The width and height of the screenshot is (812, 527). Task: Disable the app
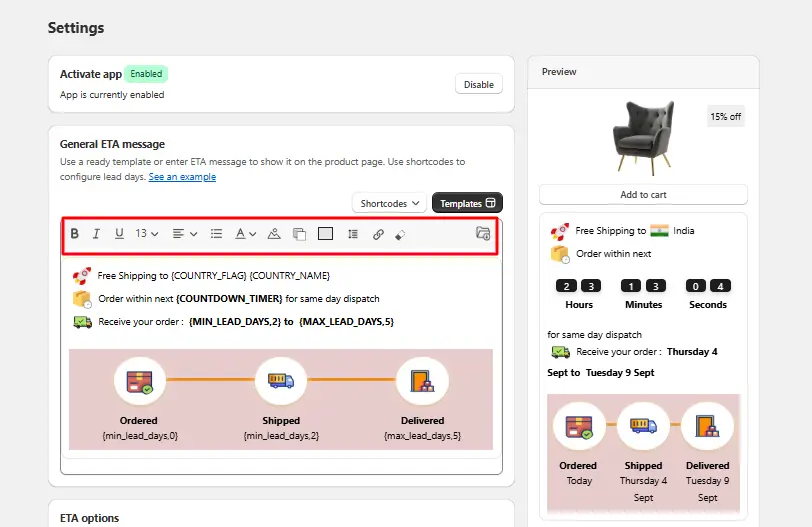click(x=478, y=84)
